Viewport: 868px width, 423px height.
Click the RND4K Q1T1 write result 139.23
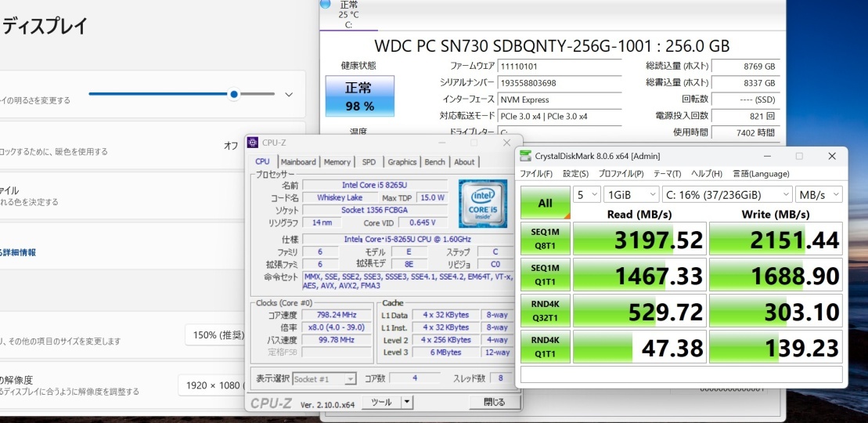tap(776, 346)
